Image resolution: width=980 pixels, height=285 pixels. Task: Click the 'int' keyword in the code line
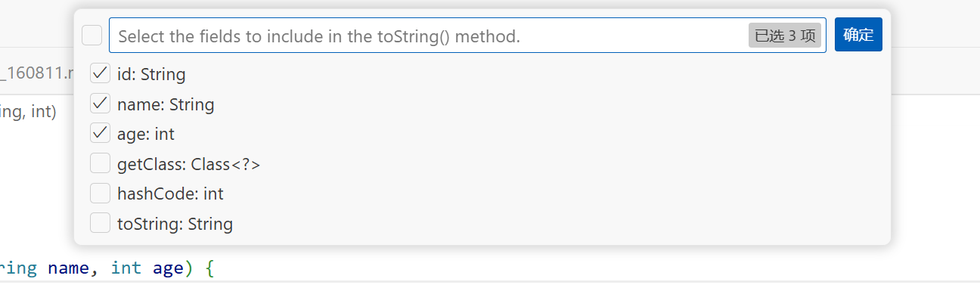coord(126,268)
